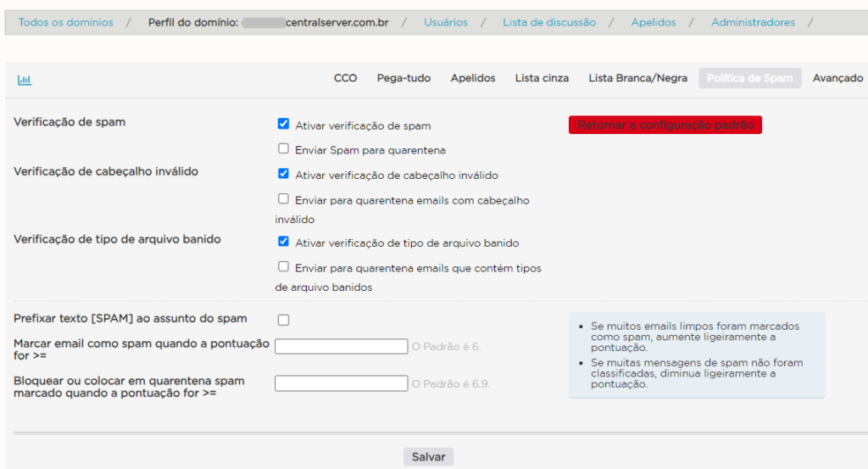Image resolution: width=868 pixels, height=469 pixels.
Task: Toggle 'Ativar verificação de tipo de arquivo banido'
Action: (x=283, y=242)
